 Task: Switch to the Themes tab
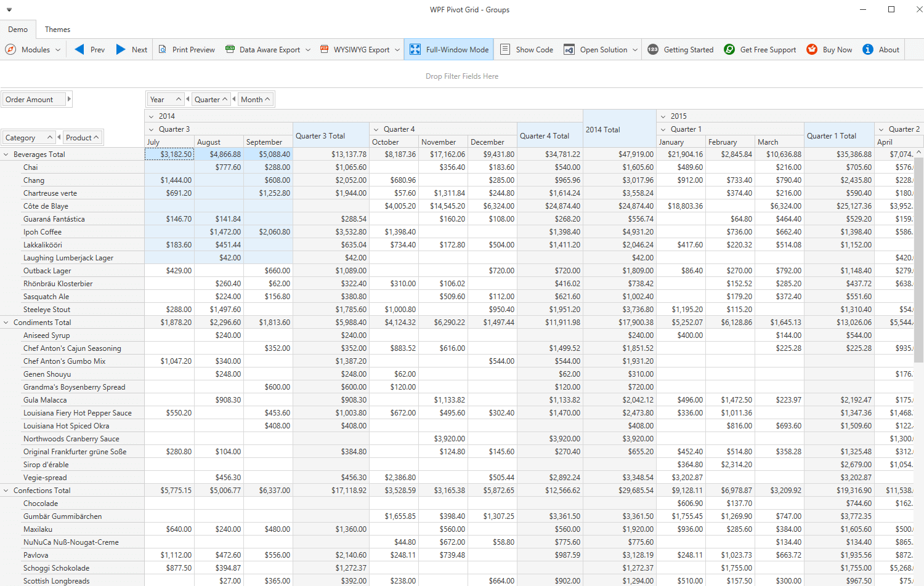[57, 29]
